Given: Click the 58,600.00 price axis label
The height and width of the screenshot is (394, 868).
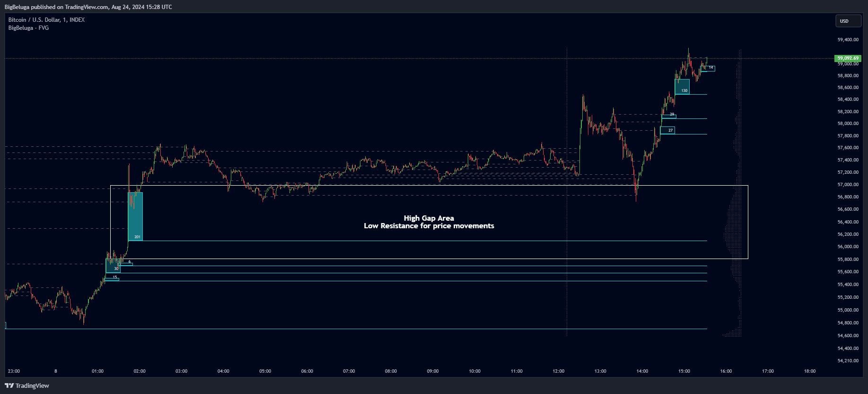Looking at the screenshot, I should (x=848, y=88).
